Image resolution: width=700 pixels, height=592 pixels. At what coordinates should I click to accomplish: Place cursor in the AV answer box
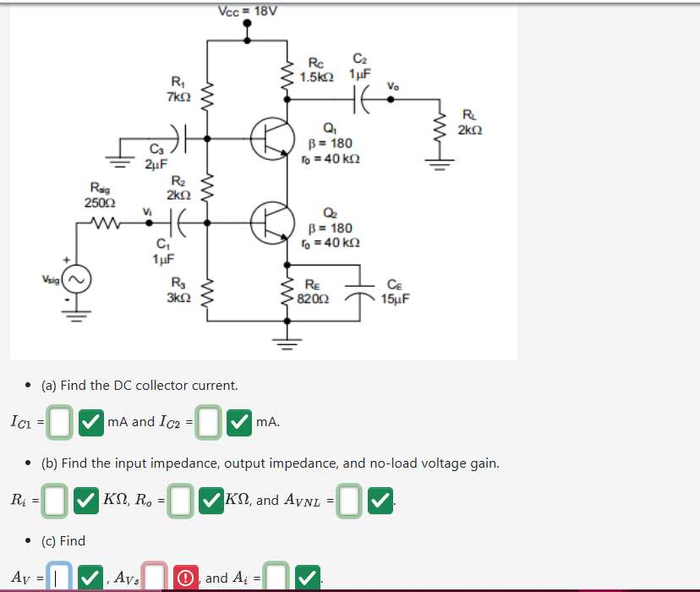(57, 578)
